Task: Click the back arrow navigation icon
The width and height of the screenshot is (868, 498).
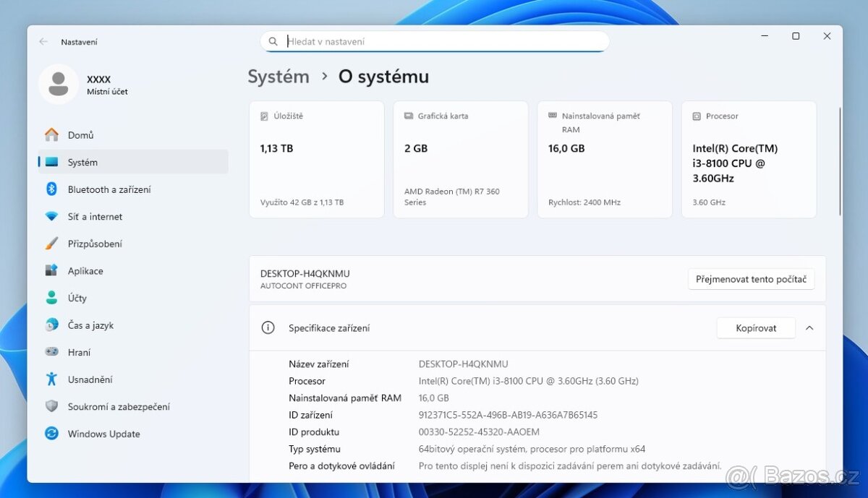Action: (43, 41)
